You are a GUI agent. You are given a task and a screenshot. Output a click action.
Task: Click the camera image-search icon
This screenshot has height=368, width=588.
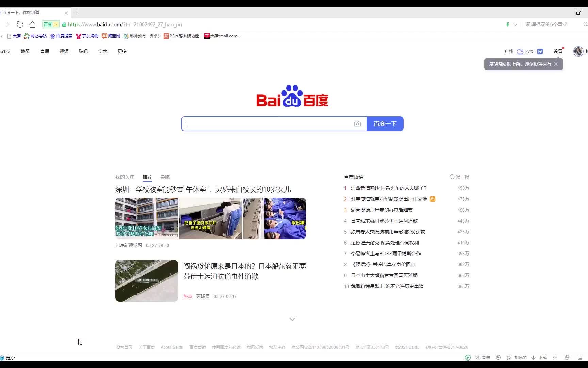[x=357, y=124]
